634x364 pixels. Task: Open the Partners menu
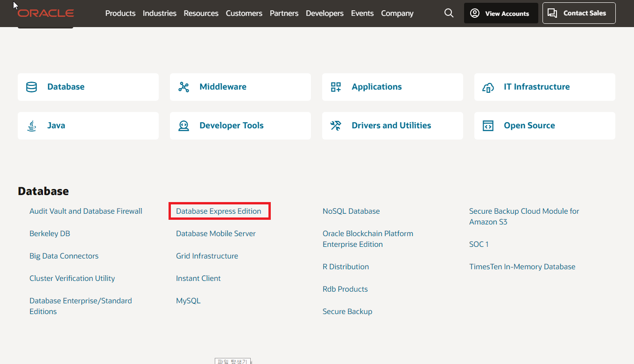pos(284,13)
